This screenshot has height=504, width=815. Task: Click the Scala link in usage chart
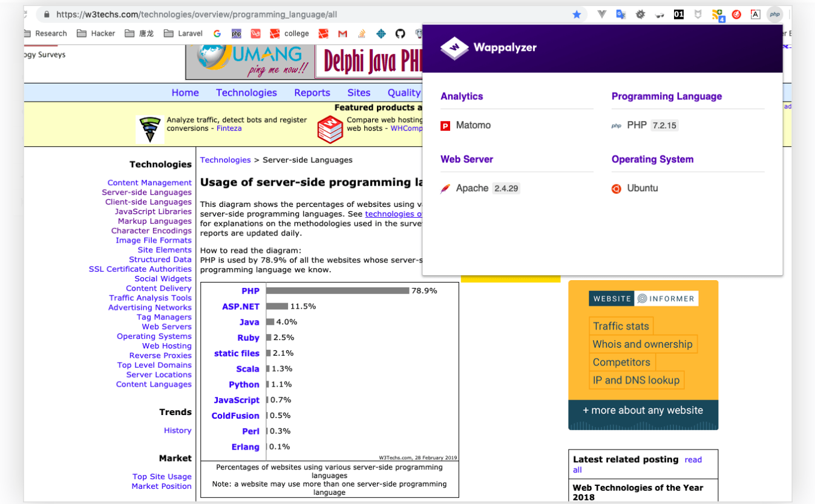248,369
